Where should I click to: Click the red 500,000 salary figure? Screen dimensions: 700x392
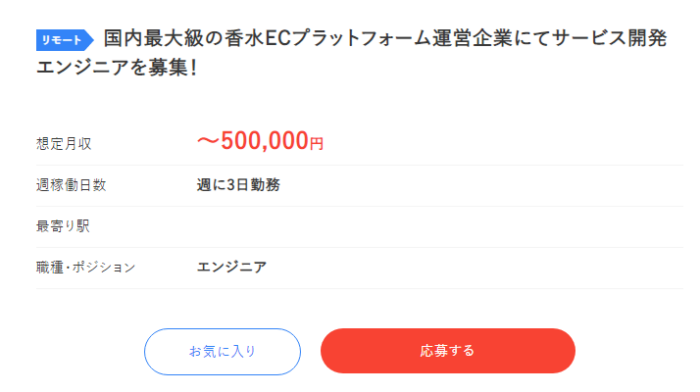[x=265, y=141]
